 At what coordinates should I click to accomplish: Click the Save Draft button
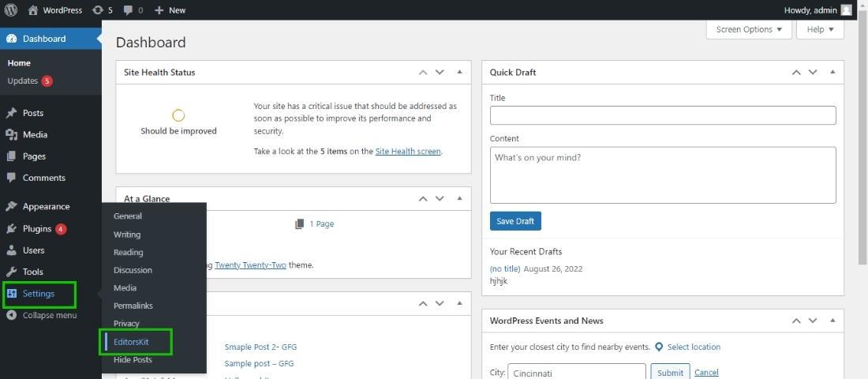click(x=515, y=221)
